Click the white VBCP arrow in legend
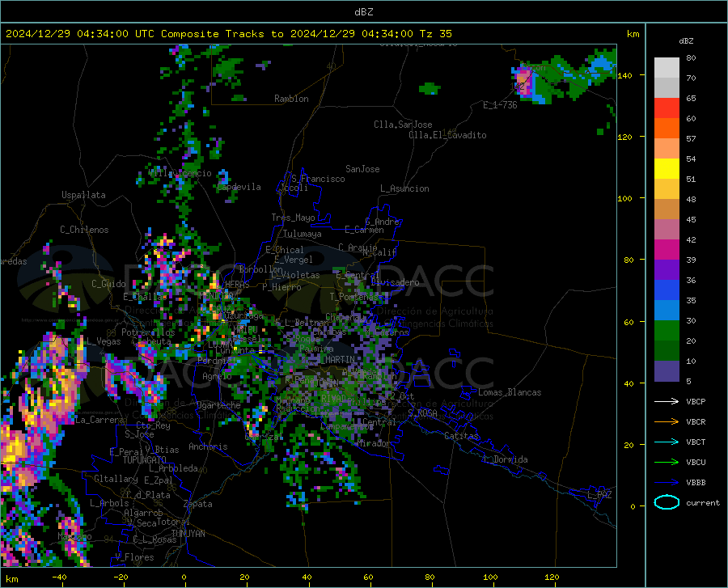This screenshot has height=588, width=728. click(667, 401)
